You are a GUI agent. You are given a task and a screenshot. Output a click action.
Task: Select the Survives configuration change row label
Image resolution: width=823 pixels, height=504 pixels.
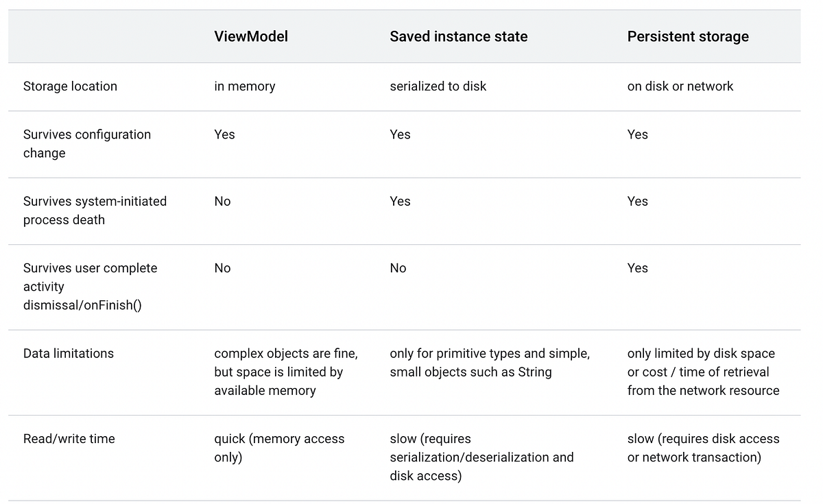tap(87, 143)
